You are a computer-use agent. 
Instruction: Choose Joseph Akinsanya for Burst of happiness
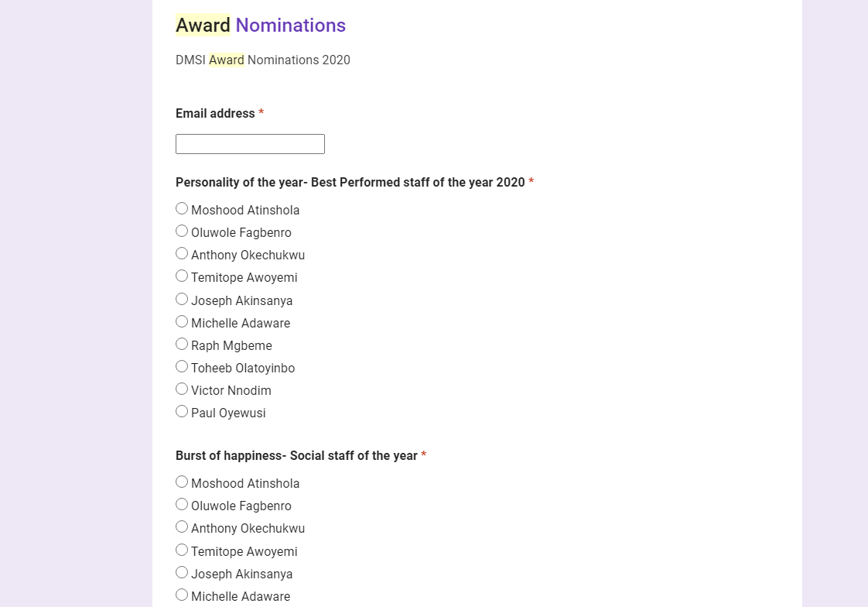point(182,572)
